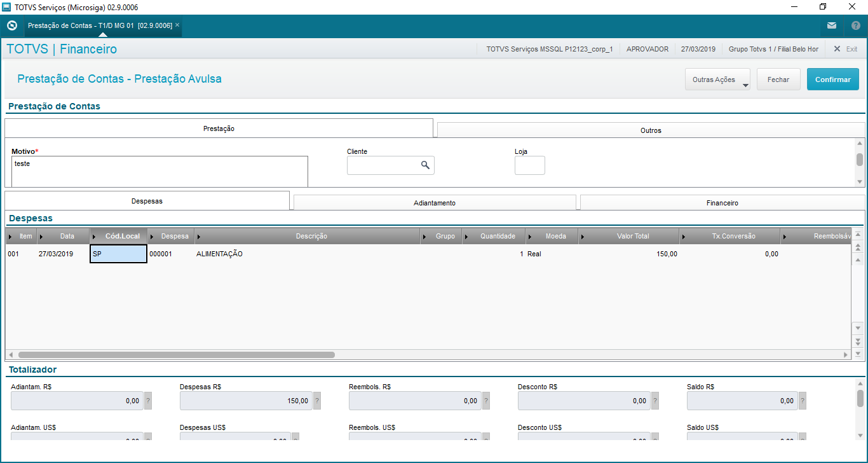Click the Descrição column header

coord(308,236)
